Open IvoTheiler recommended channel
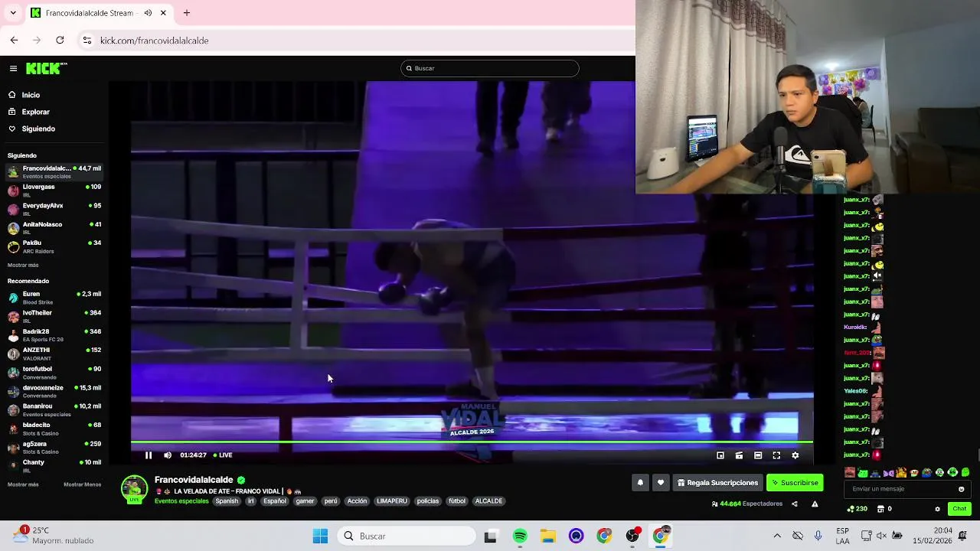The height and width of the screenshot is (551, 980). [54, 316]
